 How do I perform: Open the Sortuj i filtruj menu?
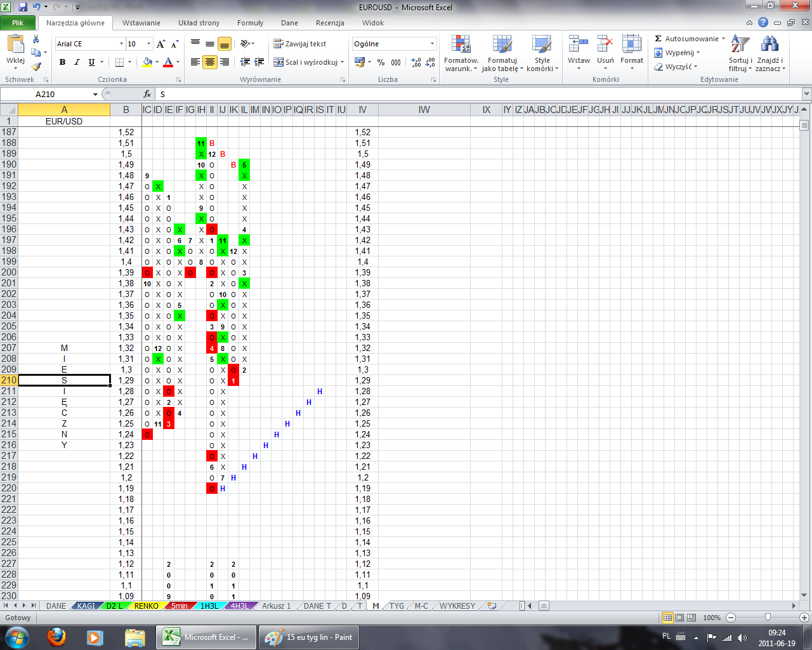pyautogui.click(x=740, y=54)
